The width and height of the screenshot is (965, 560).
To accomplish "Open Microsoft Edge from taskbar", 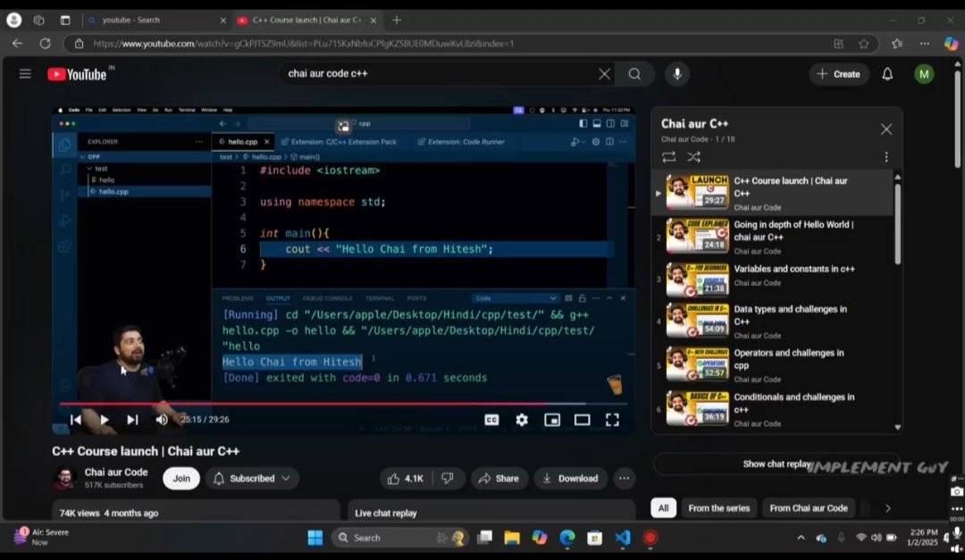I will [x=566, y=538].
